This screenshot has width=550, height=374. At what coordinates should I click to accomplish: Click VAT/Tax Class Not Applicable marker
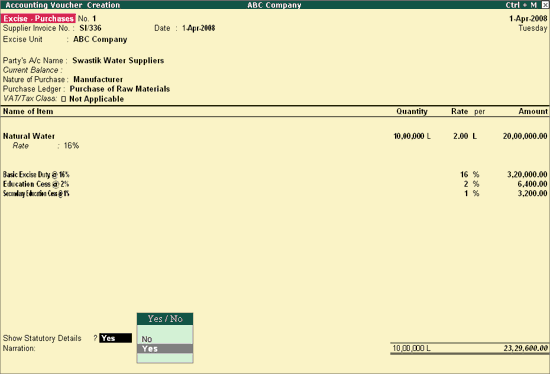coord(63,99)
